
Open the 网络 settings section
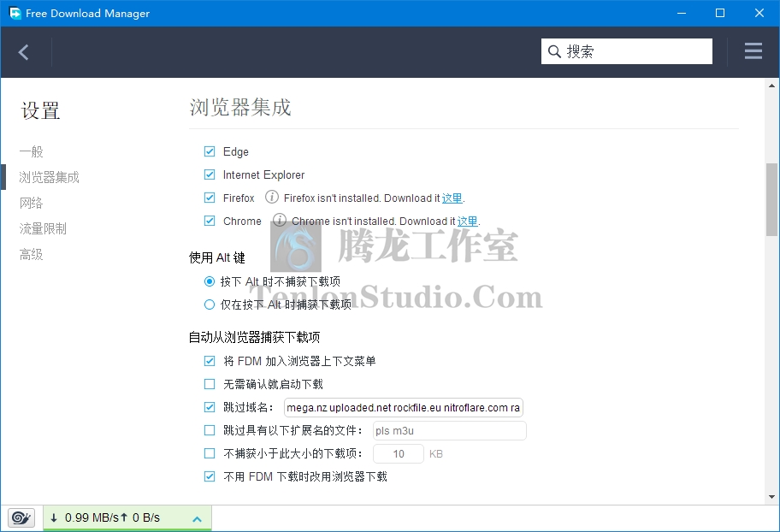pos(32,203)
